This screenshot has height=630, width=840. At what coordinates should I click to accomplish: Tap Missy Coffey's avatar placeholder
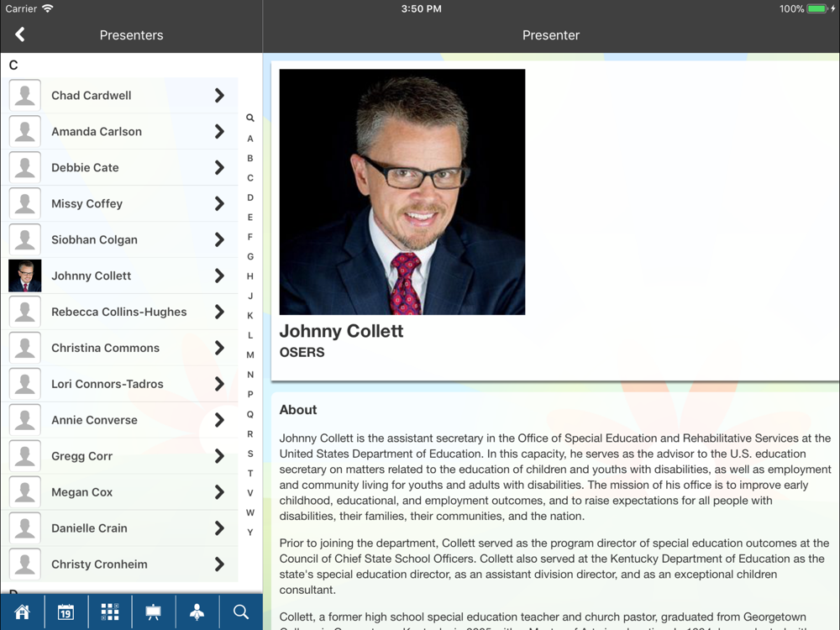[24, 203]
